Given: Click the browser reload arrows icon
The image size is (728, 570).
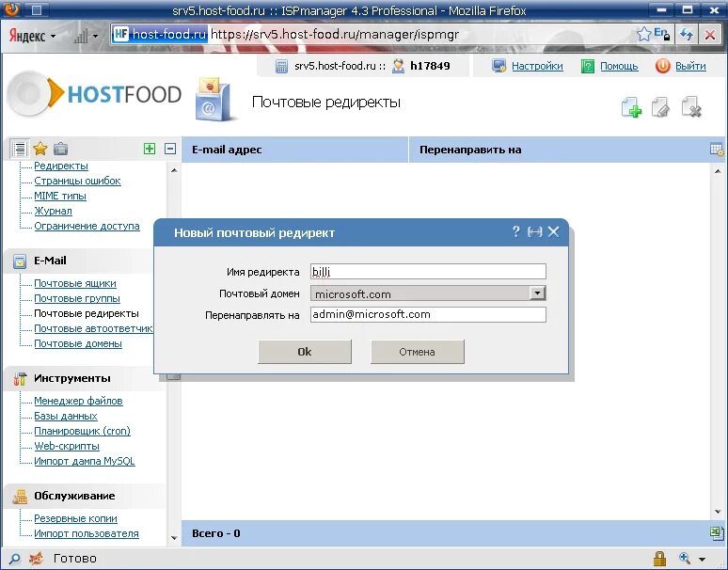Looking at the screenshot, I should coord(687,35).
